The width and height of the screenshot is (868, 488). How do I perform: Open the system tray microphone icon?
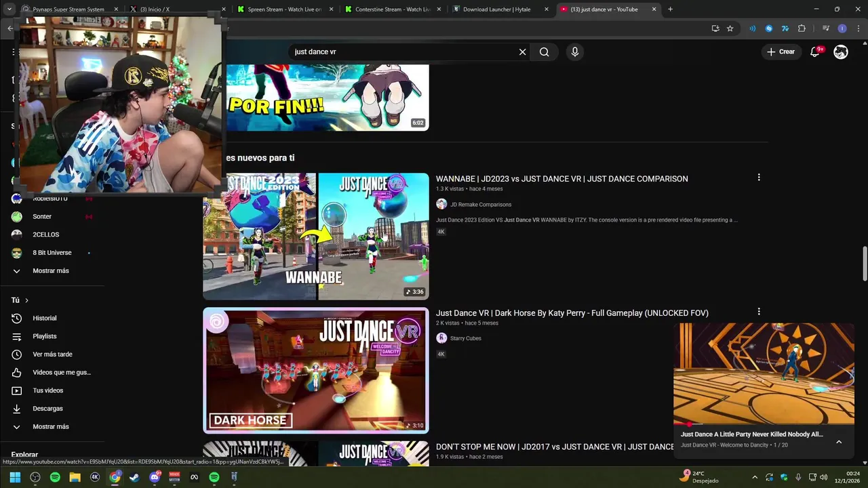point(798,477)
